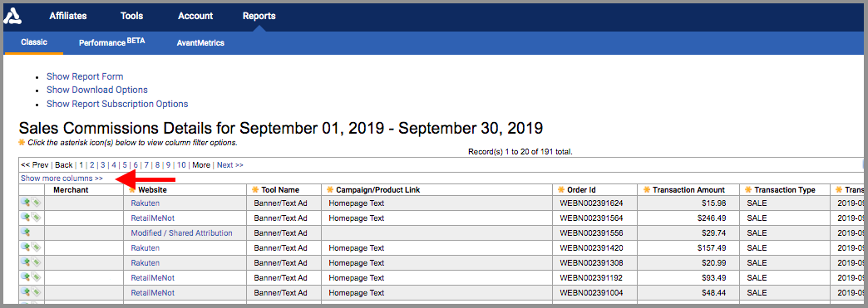Image resolution: width=868 pixels, height=308 pixels.
Task: Open details magnifier for order WEBN002391420
Action: pyautogui.click(x=25, y=247)
